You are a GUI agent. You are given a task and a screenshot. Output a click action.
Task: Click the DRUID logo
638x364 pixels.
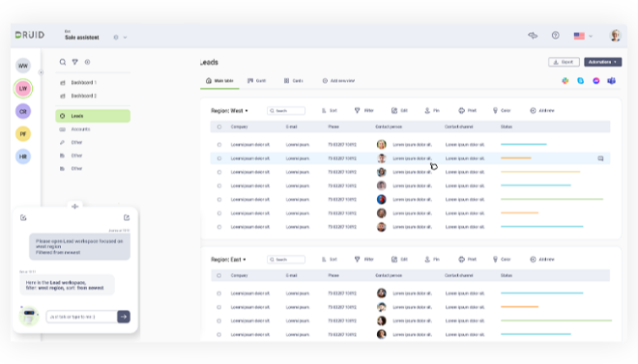[x=30, y=35]
